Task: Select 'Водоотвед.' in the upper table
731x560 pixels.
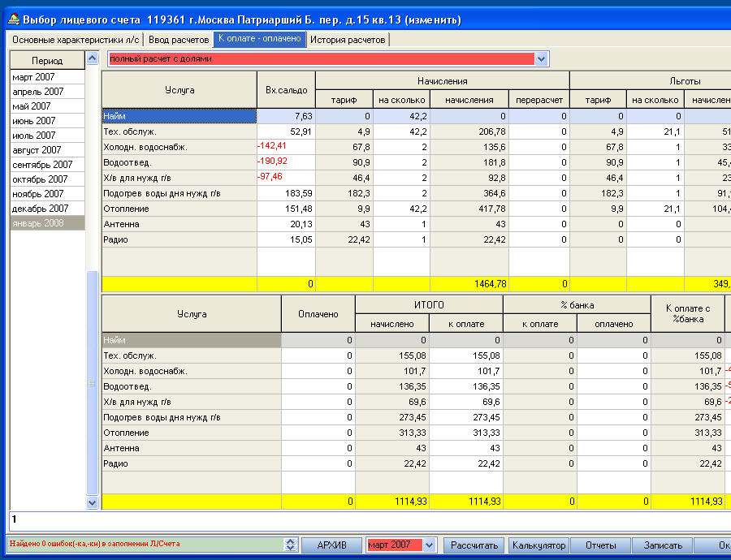Action: (x=180, y=162)
